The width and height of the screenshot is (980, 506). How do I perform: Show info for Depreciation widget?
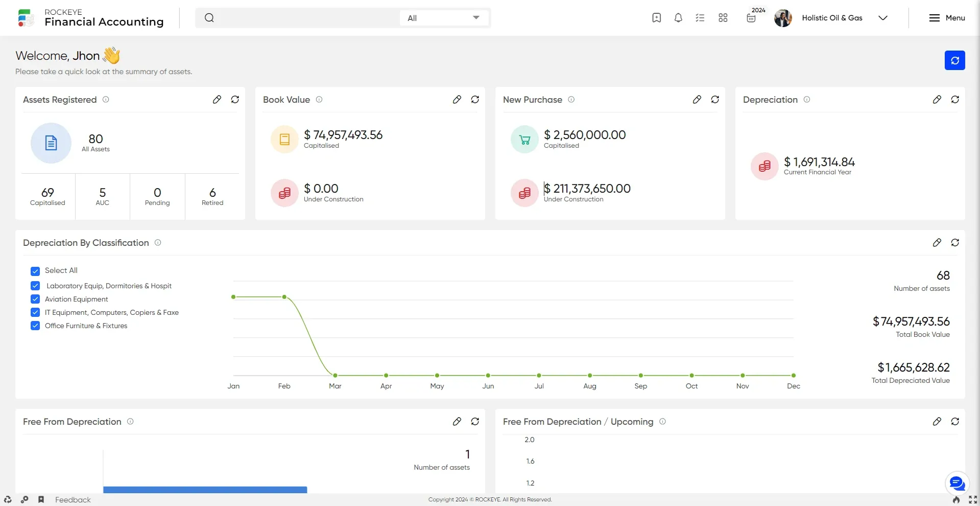(807, 100)
